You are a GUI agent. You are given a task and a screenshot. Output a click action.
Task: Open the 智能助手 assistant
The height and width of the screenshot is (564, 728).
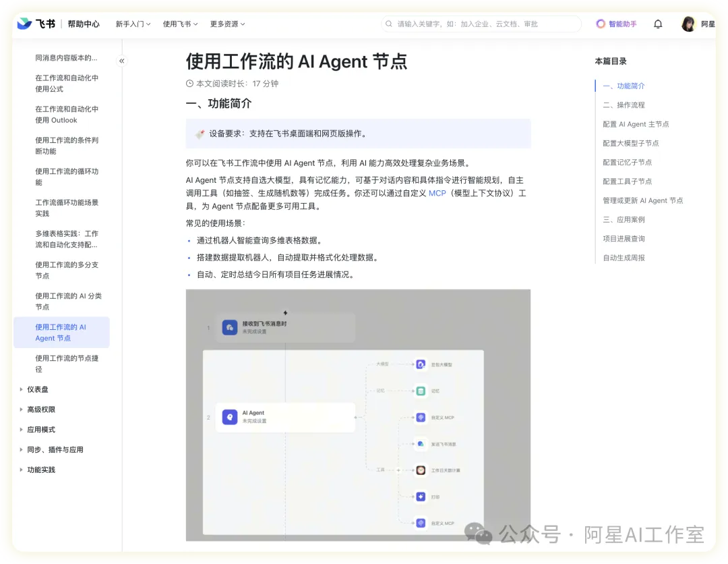coord(617,24)
